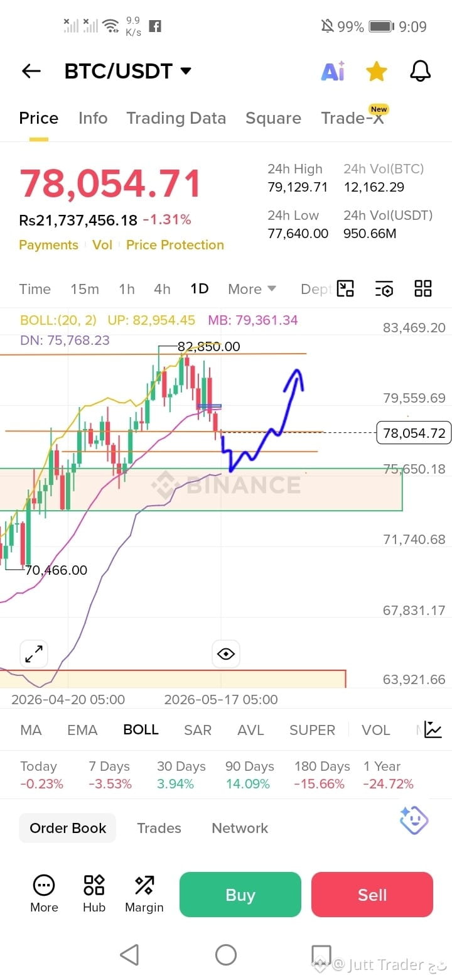Tap the 82,850.00 high marker
The image size is (452, 980).
(x=208, y=347)
